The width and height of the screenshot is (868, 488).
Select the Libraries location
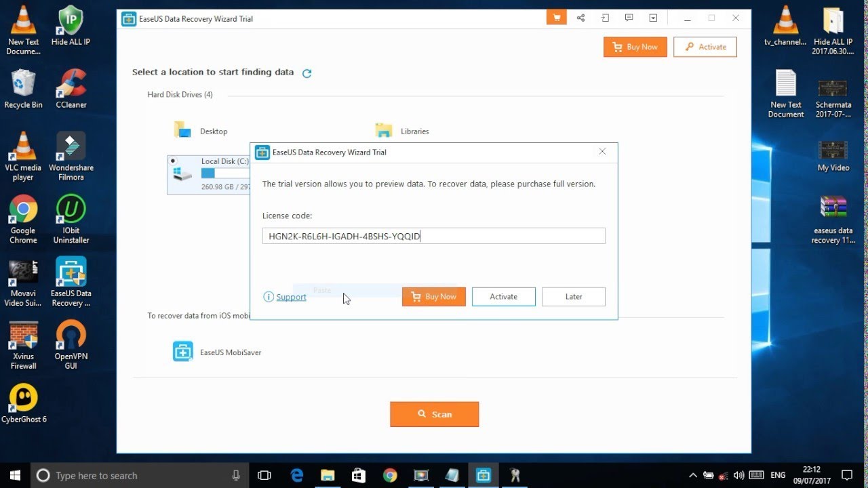402,131
